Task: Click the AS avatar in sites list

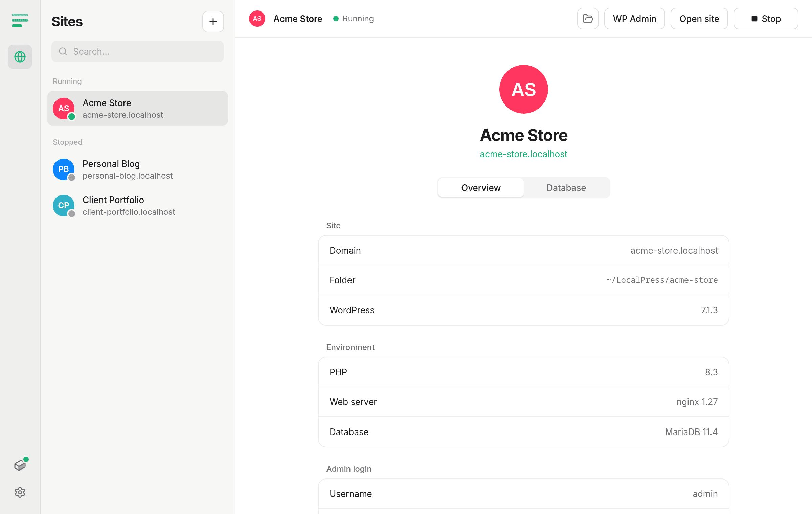Action: (64, 109)
